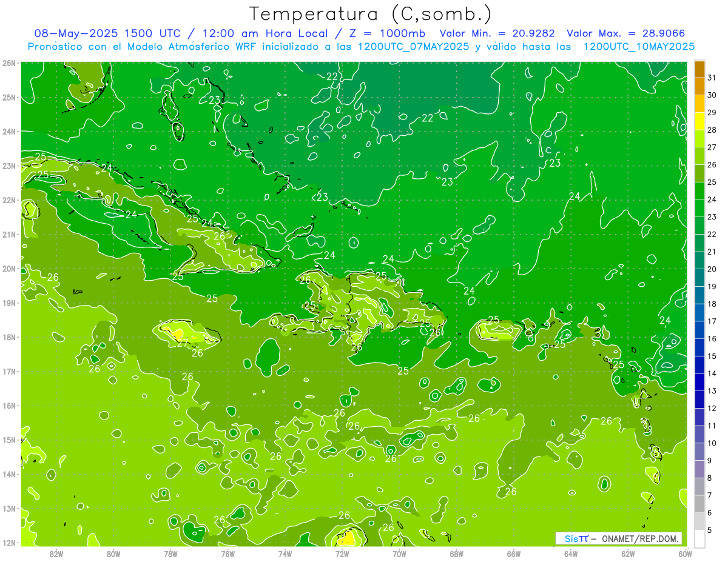Click the 82W longitude axis label
Image resolution: width=728 pixels, height=562 pixels.
(x=56, y=554)
